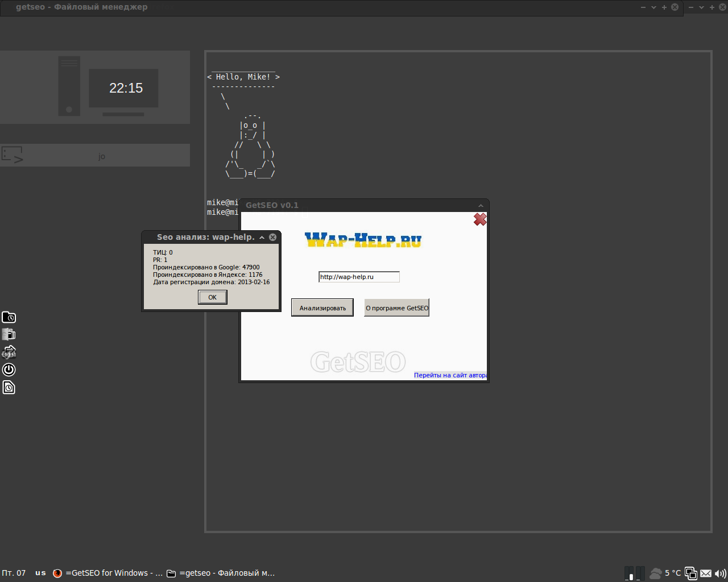The width and height of the screenshot is (728, 582).
Task: Follow the Перейты на сайт автора link
Action: click(x=450, y=375)
